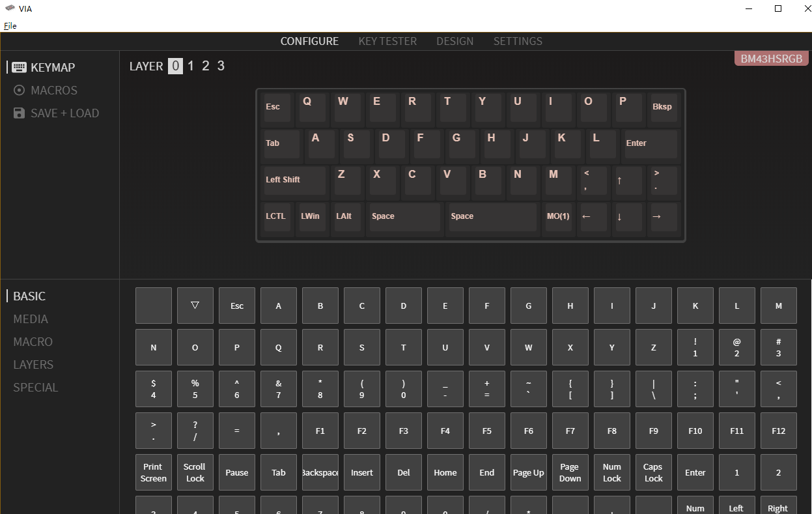Switch to the Key Tester tab
This screenshot has width=812, height=514.
387,41
